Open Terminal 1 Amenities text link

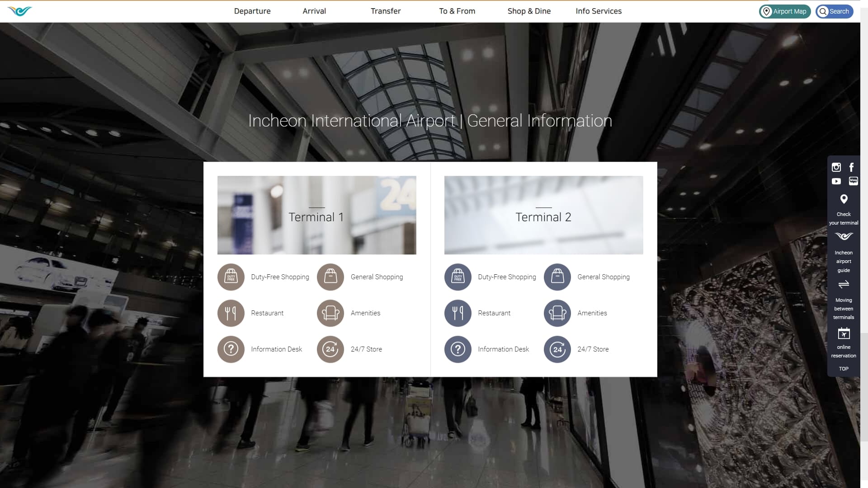point(365,313)
